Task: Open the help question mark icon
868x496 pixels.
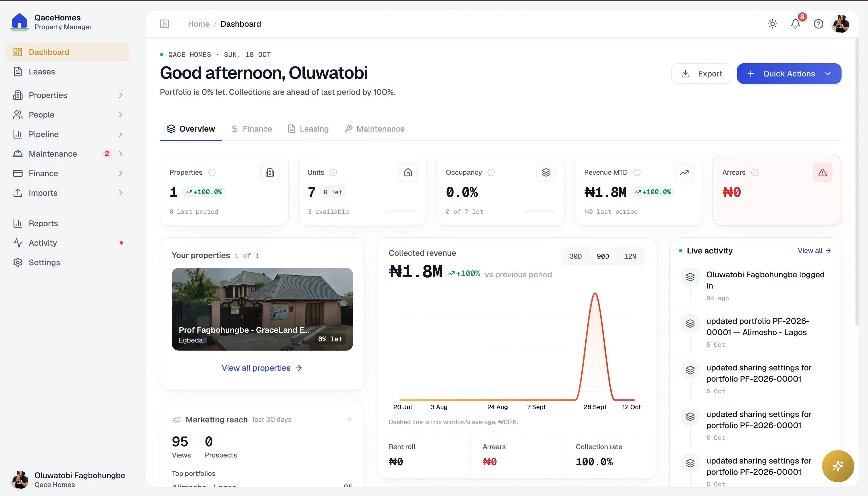Action: pos(818,24)
